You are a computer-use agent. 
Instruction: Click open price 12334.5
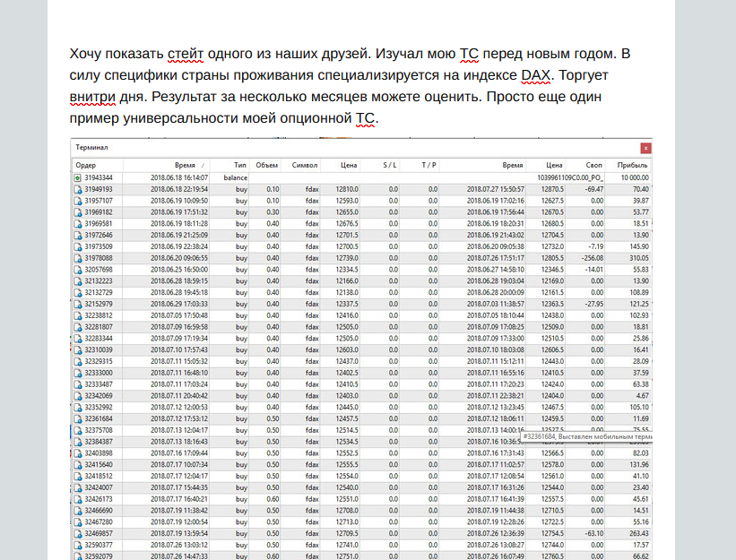[x=347, y=270]
